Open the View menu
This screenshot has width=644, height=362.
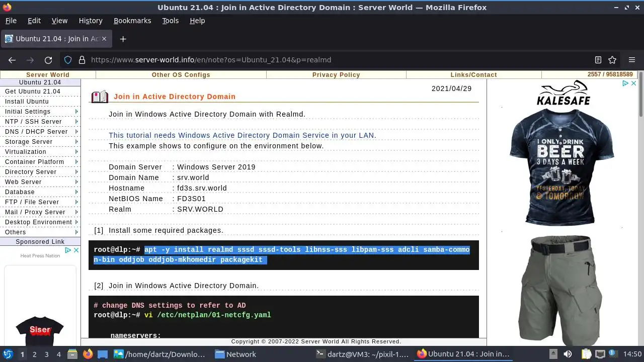pyautogui.click(x=59, y=21)
